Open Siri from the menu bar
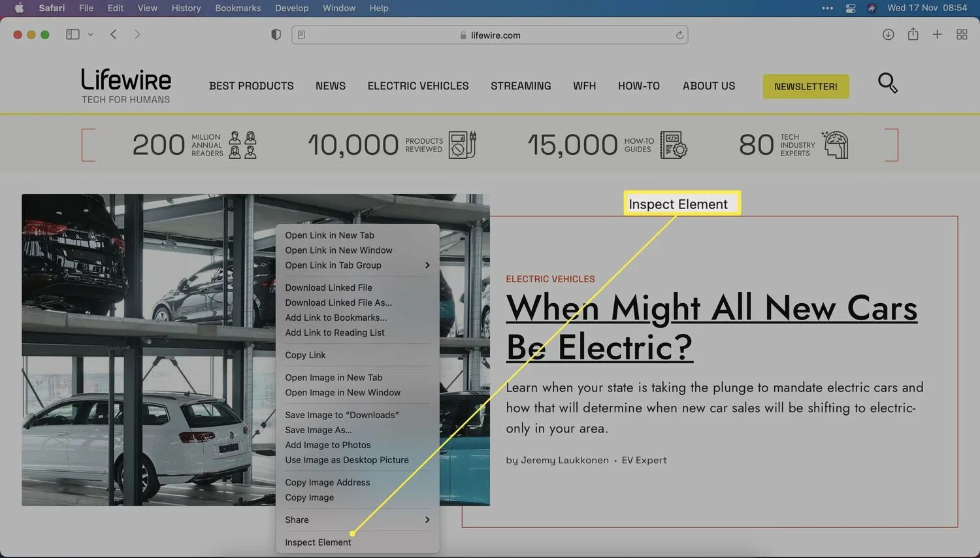This screenshot has width=980, height=558. (x=872, y=8)
